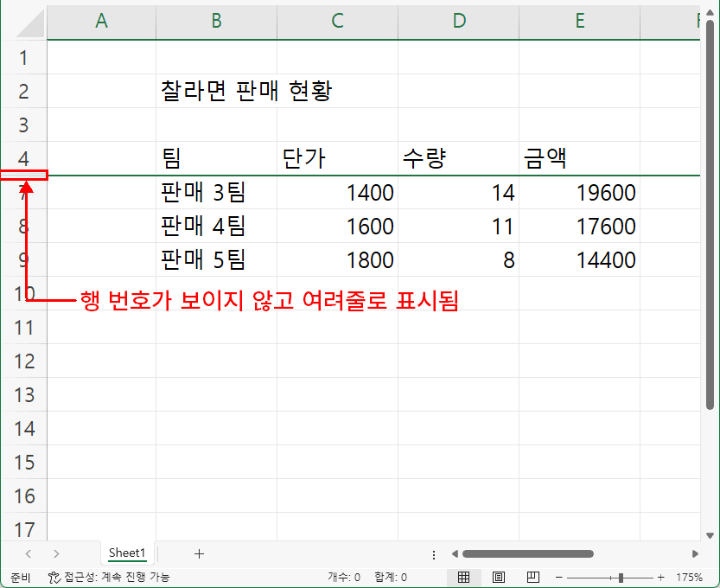Click horizontal scrollbar right arrow
Screen dimensions: 720x588
[695, 553]
